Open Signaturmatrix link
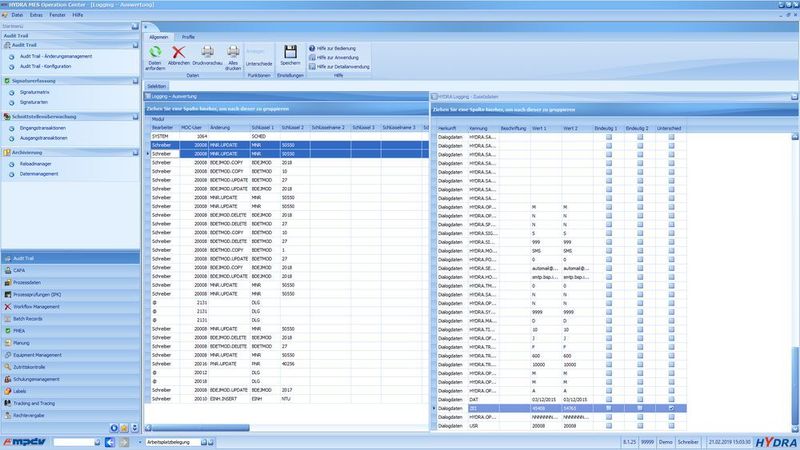The height and width of the screenshot is (450, 800). pyautogui.click(x=35, y=92)
